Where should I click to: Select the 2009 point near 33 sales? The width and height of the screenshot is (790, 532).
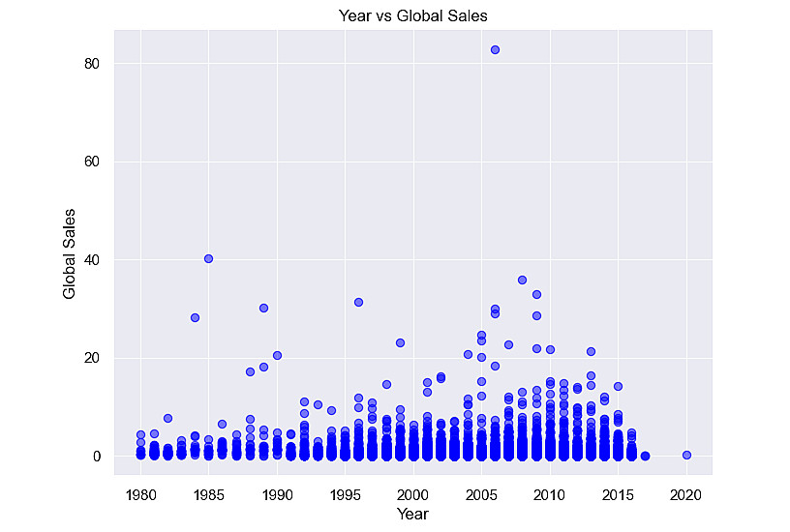click(536, 294)
